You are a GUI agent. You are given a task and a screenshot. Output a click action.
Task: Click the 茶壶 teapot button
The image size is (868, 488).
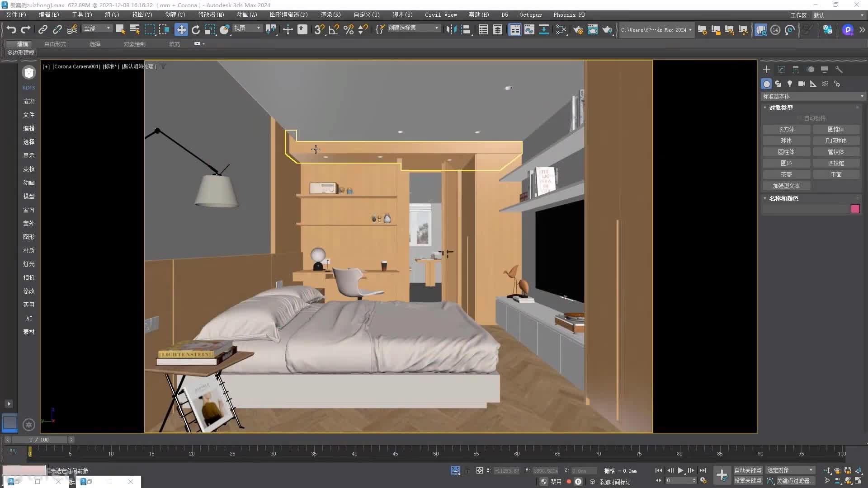click(x=786, y=174)
